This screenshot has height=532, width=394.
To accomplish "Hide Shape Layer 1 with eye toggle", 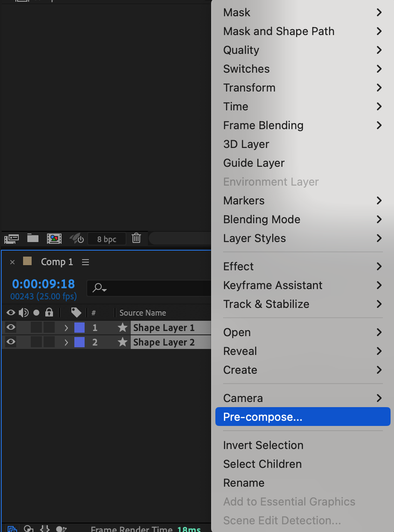I will coord(11,328).
